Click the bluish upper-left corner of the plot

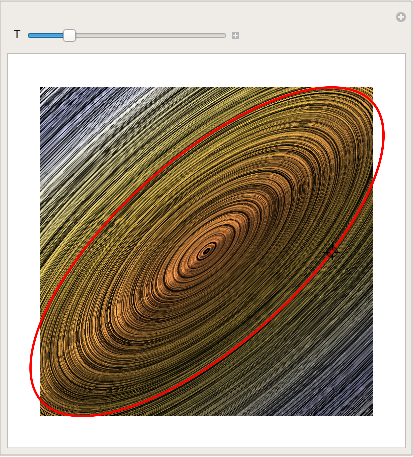coord(57,103)
